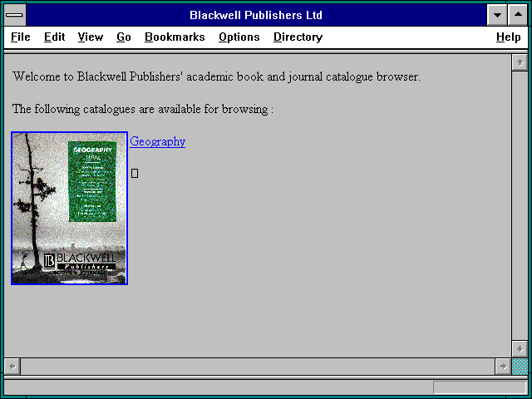Maximize the Blackwell Publishers window
Viewport: 532px width, 399px height.
pyautogui.click(x=518, y=15)
